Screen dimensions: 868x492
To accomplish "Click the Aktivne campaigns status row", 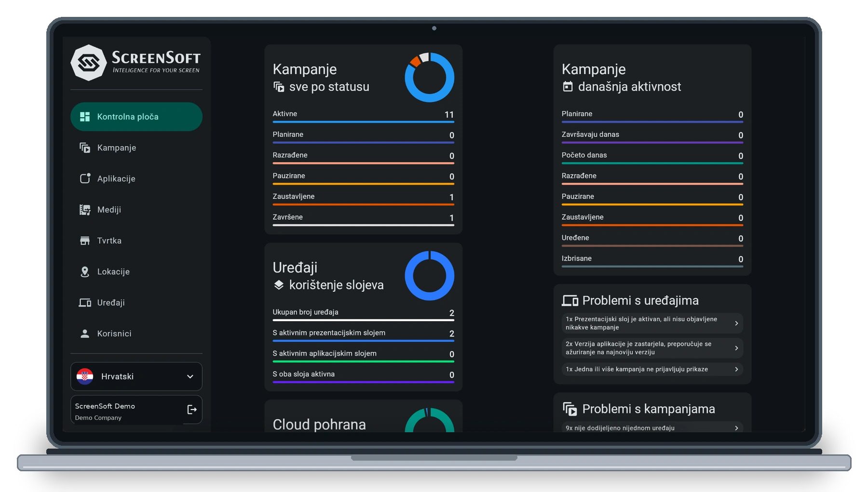I will (364, 115).
